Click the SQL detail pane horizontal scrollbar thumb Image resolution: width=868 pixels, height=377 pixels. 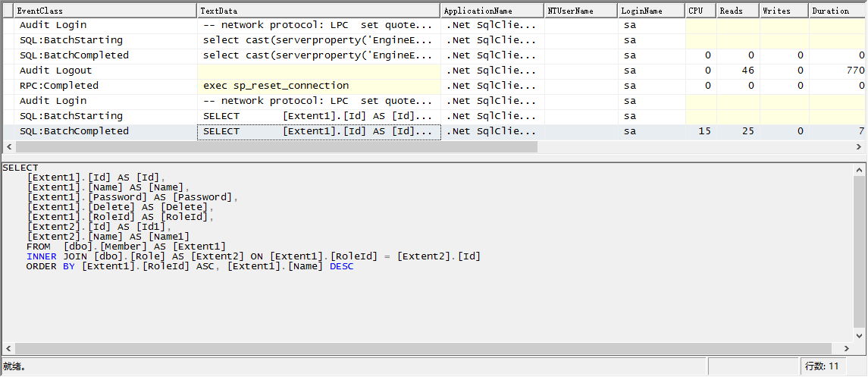click(x=424, y=348)
